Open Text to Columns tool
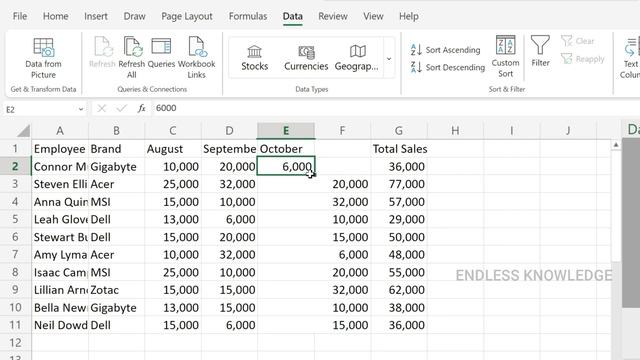640x360 pixels. [631, 58]
